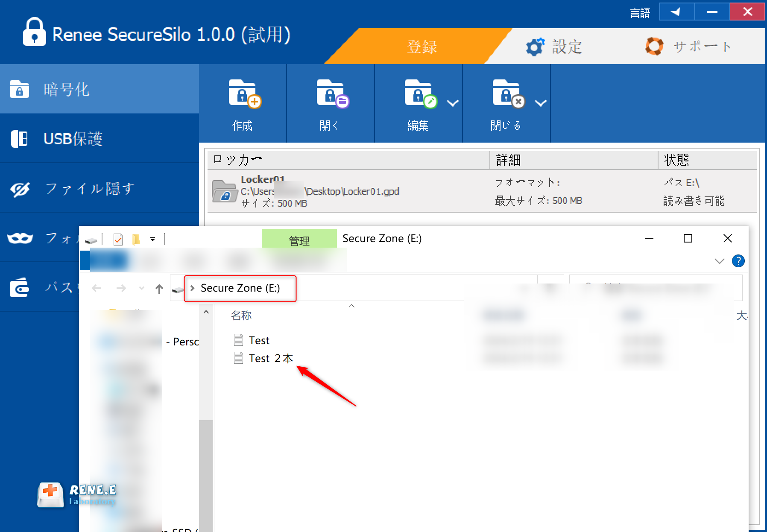Viewport: 767px width, 532px height.
Task: Click the 詳細 column header
Action: (x=574, y=160)
